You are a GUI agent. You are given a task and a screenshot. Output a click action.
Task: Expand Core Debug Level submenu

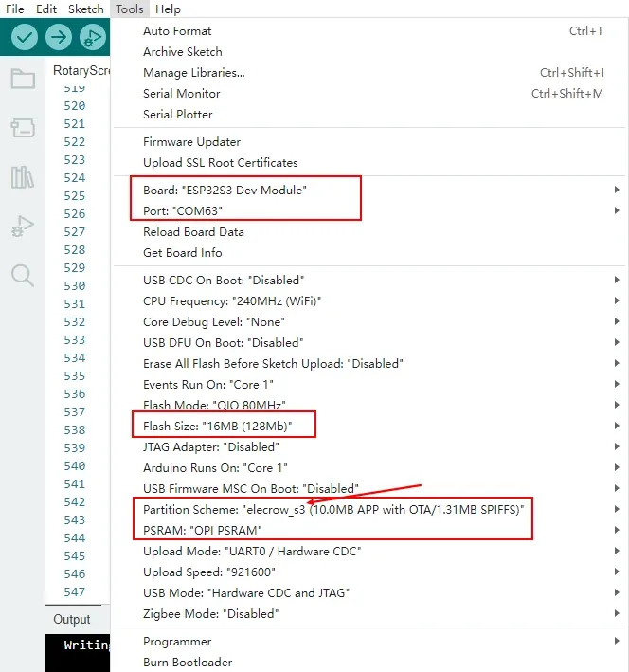pos(369,322)
